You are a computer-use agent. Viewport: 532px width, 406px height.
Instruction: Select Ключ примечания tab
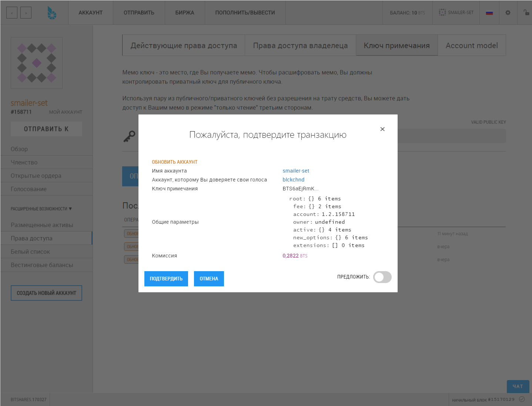[x=397, y=46]
